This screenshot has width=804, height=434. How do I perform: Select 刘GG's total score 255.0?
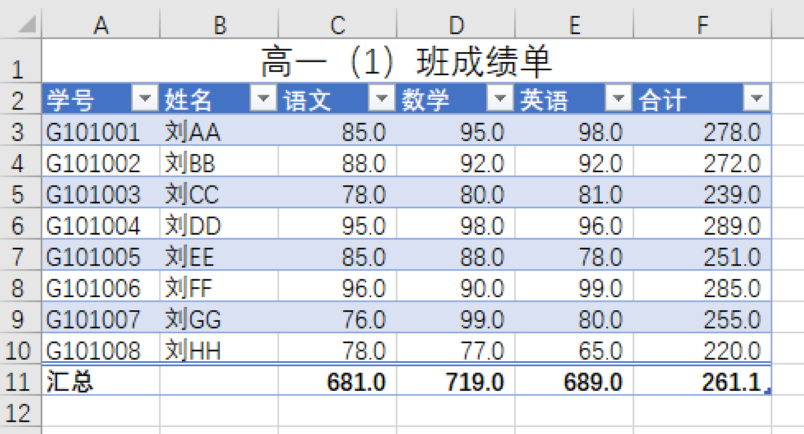(702, 318)
